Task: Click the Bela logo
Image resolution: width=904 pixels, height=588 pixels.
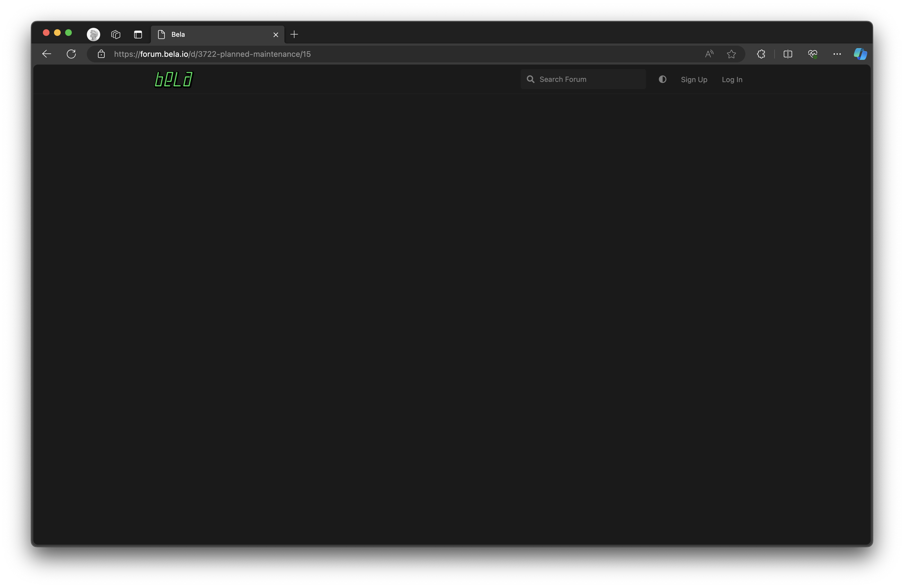Action: coord(174,79)
